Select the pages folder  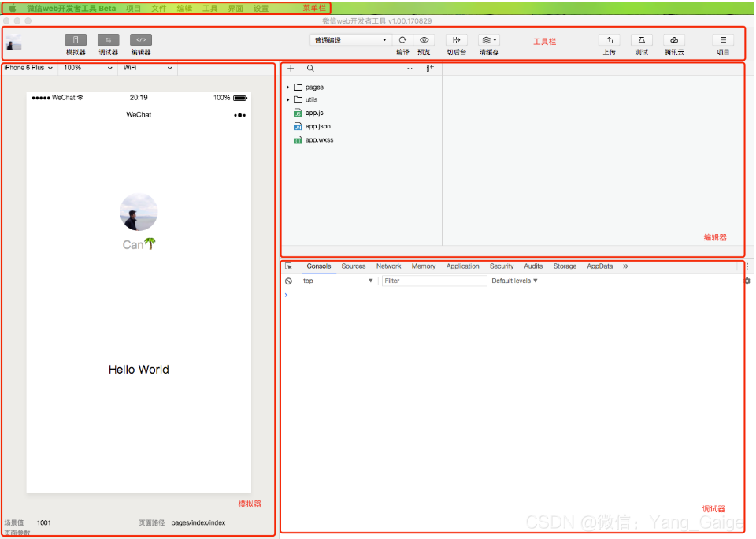pyautogui.click(x=309, y=87)
